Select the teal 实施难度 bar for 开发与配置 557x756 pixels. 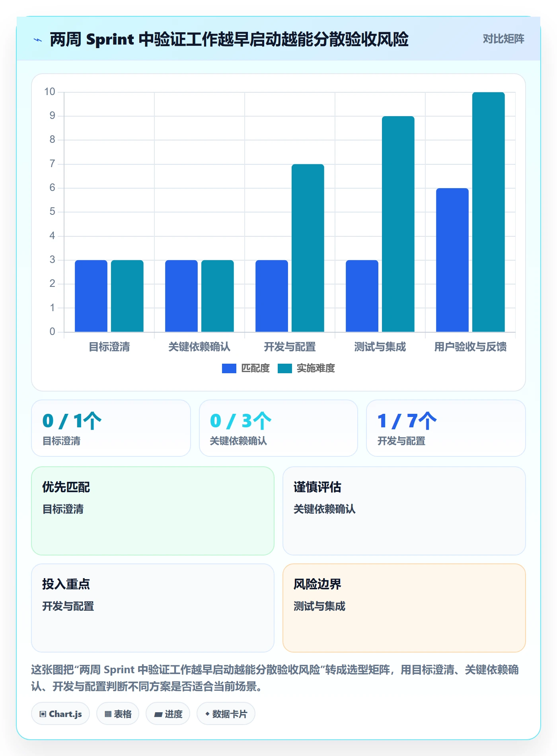(308, 248)
